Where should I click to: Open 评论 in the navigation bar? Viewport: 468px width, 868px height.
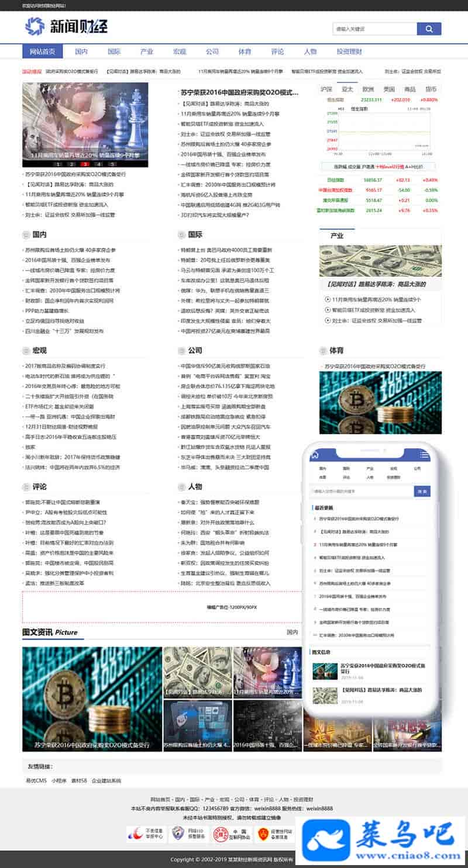[x=277, y=51]
